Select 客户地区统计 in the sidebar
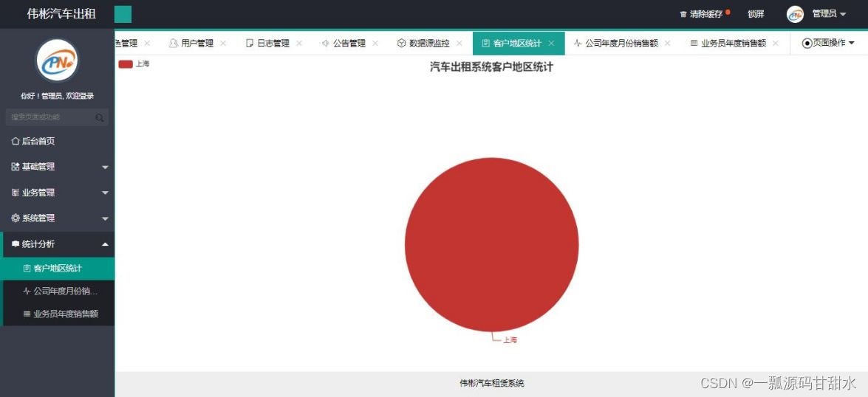 tap(57, 268)
